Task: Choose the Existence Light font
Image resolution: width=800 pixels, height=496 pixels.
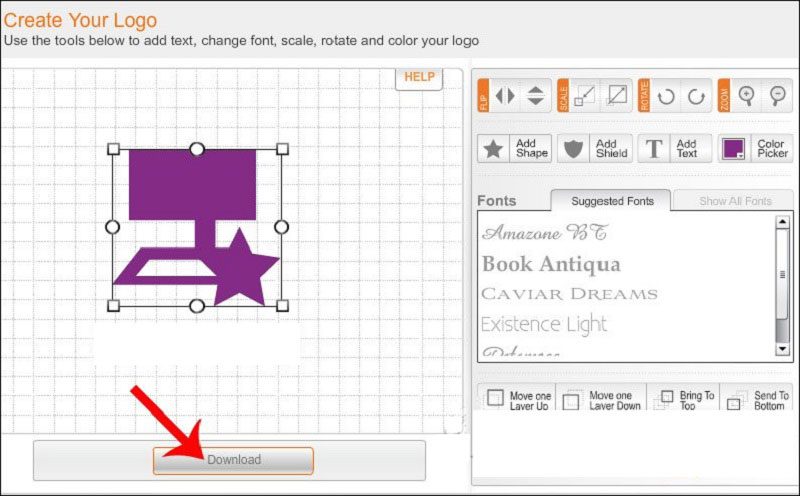Action: click(x=544, y=325)
